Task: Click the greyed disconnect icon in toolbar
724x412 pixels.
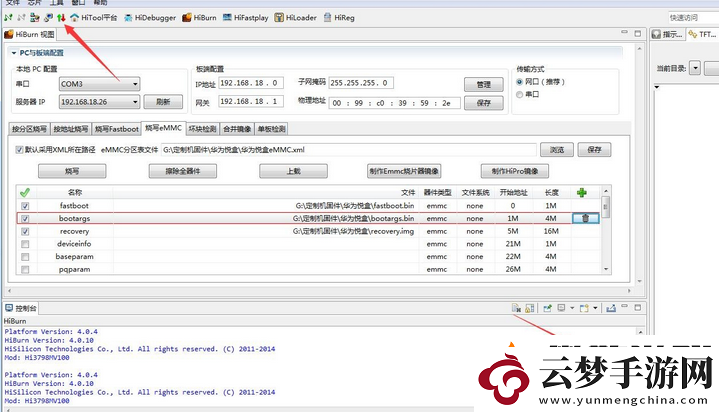Action: [21, 18]
